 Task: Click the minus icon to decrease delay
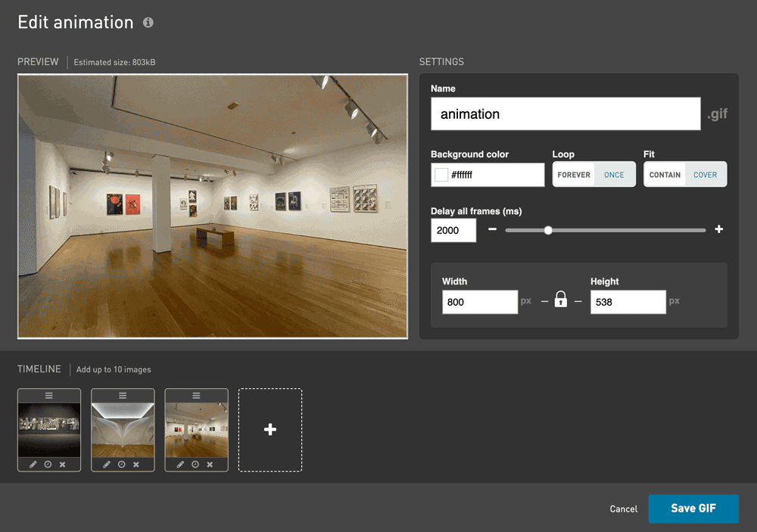pos(492,229)
